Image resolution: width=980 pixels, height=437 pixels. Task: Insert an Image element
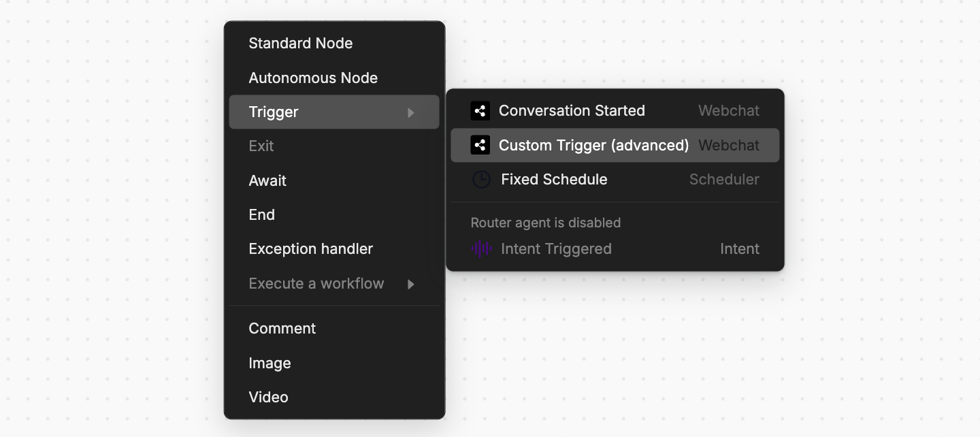point(334,363)
